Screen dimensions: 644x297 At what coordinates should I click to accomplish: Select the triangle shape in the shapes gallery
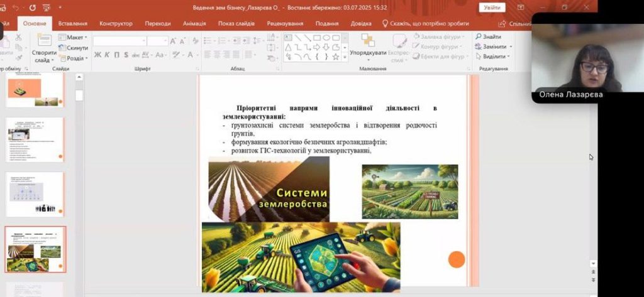coord(288,47)
